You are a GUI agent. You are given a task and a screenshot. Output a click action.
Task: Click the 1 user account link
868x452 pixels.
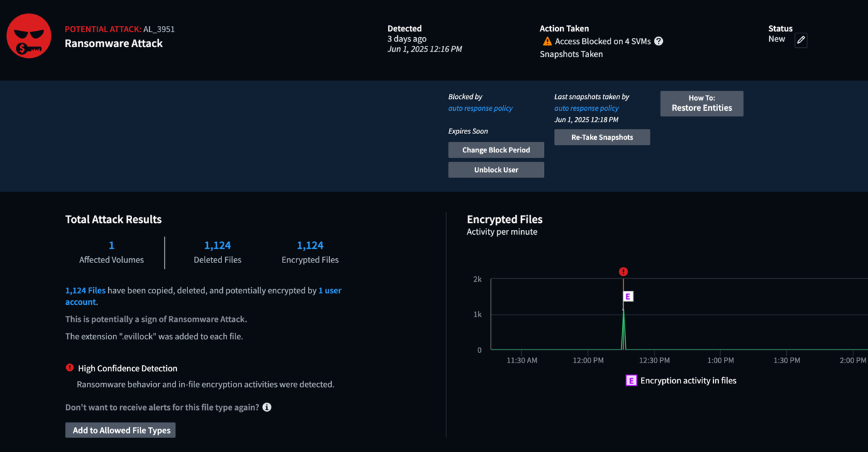[329, 291]
